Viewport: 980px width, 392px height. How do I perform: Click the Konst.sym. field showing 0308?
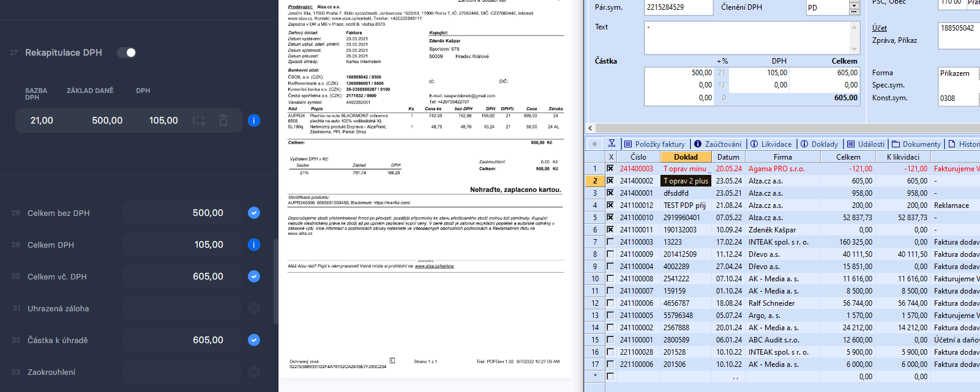[x=959, y=98]
